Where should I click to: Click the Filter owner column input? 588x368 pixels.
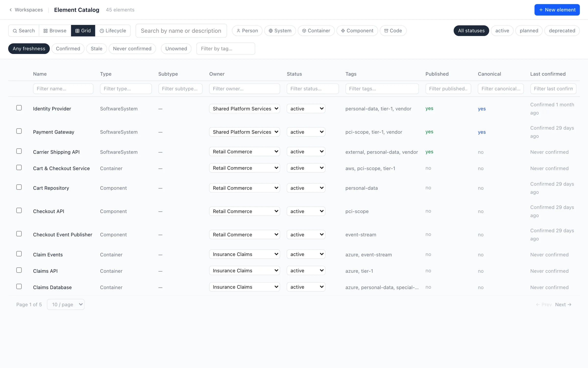(x=245, y=89)
